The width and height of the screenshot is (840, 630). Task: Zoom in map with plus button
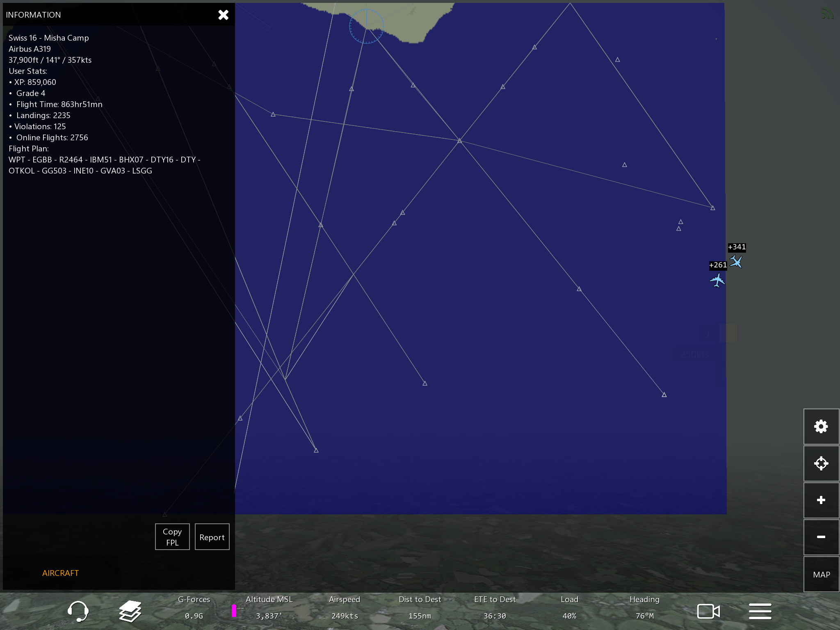pyautogui.click(x=821, y=500)
